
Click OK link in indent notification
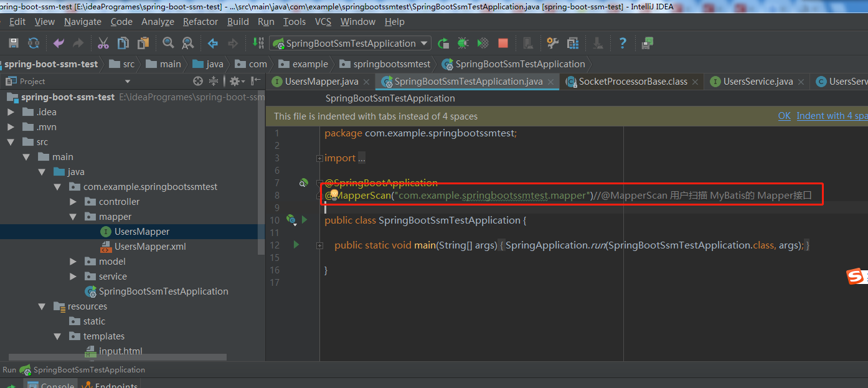coord(785,116)
